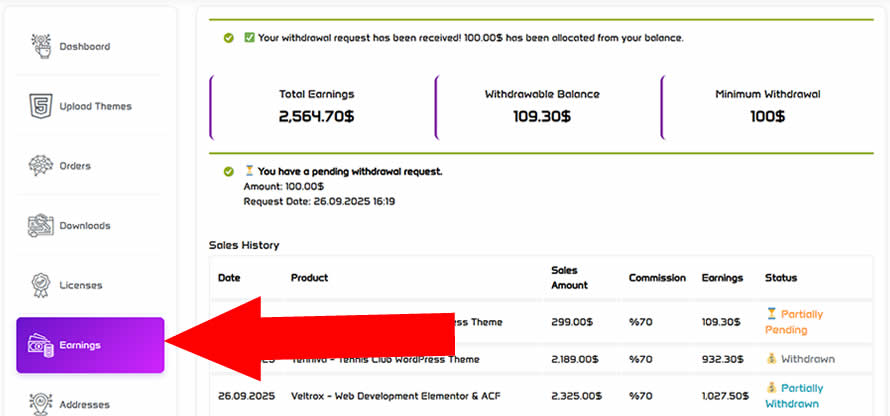
Task: Click the green check icon beside pending withdrawal notice
Action: click(229, 172)
